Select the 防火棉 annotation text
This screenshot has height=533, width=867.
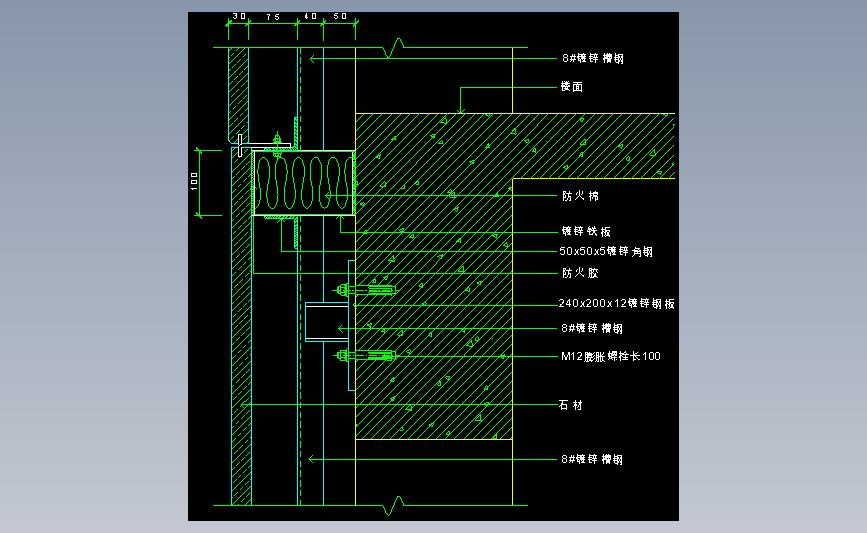pyautogui.click(x=580, y=196)
